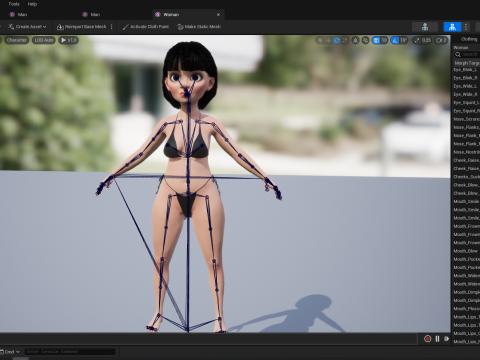Open options dots beside mesh mode

[466, 27]
